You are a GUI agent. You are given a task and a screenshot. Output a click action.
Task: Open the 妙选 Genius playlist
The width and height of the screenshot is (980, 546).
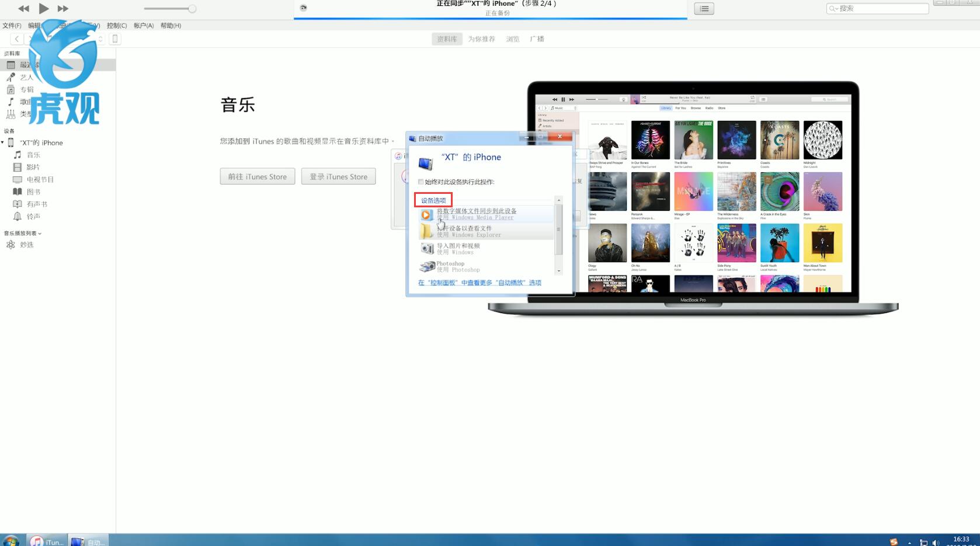27,245
